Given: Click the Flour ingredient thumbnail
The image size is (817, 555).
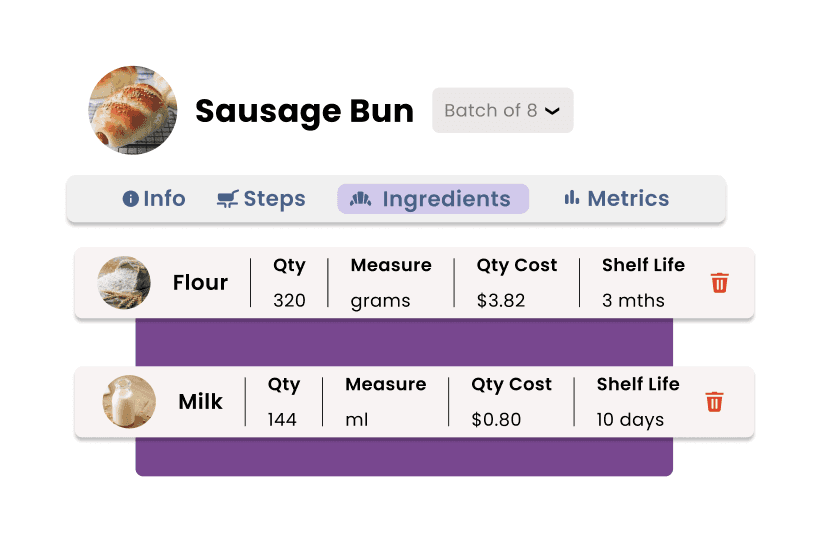Looking at the screenshot, I should (124, 282).
